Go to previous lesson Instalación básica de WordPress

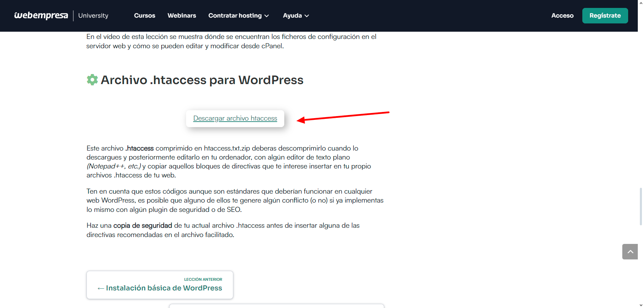click(160, 285)
